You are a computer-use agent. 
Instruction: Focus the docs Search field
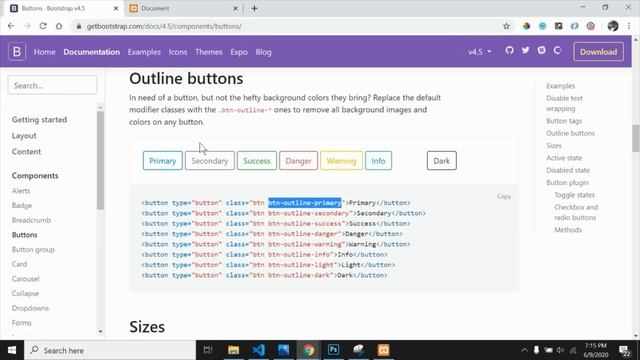52,85
